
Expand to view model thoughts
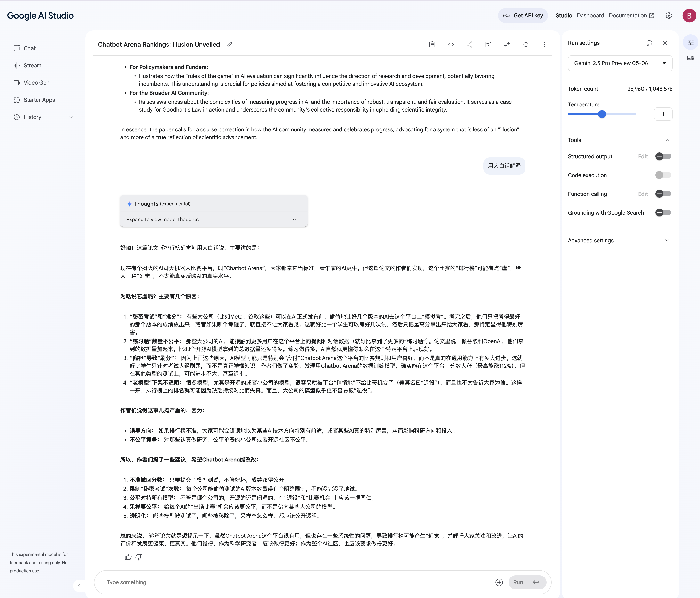coord(214,219)
